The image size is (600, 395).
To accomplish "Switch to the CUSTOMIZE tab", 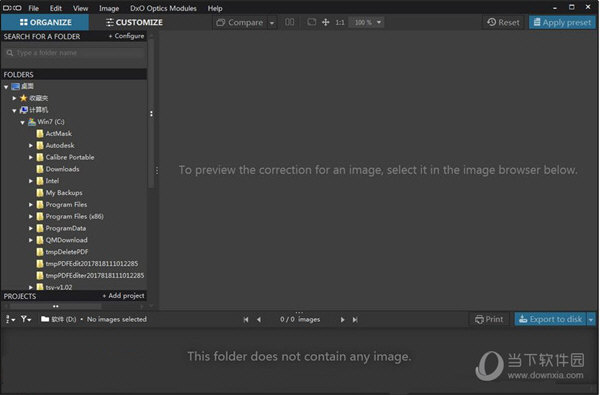I will 134,23.
